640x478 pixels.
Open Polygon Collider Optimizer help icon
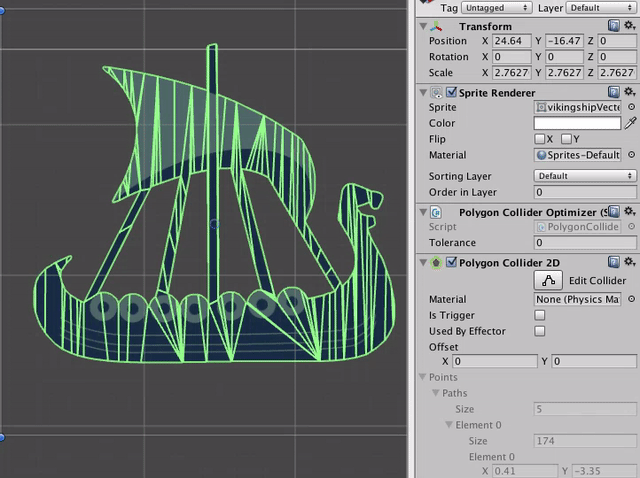tap(613, 212)
